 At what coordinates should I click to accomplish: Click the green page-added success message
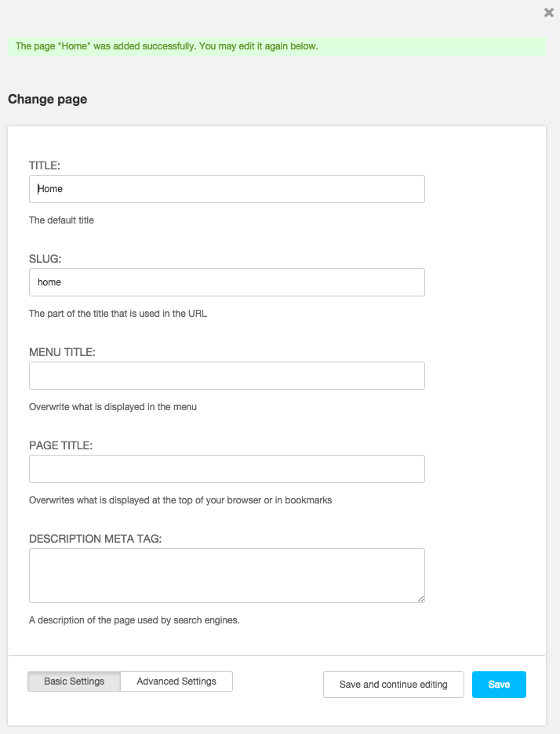click(x=167, y=46)
